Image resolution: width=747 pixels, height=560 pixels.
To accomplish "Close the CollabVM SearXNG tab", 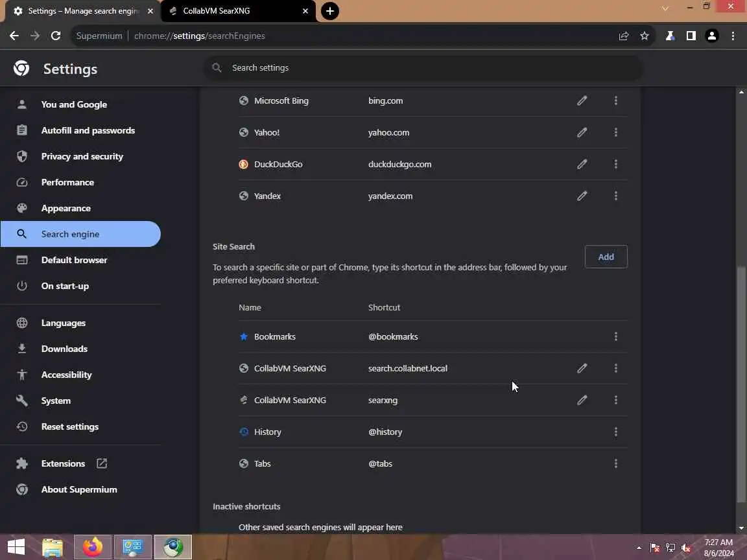I will pos(305,11).
